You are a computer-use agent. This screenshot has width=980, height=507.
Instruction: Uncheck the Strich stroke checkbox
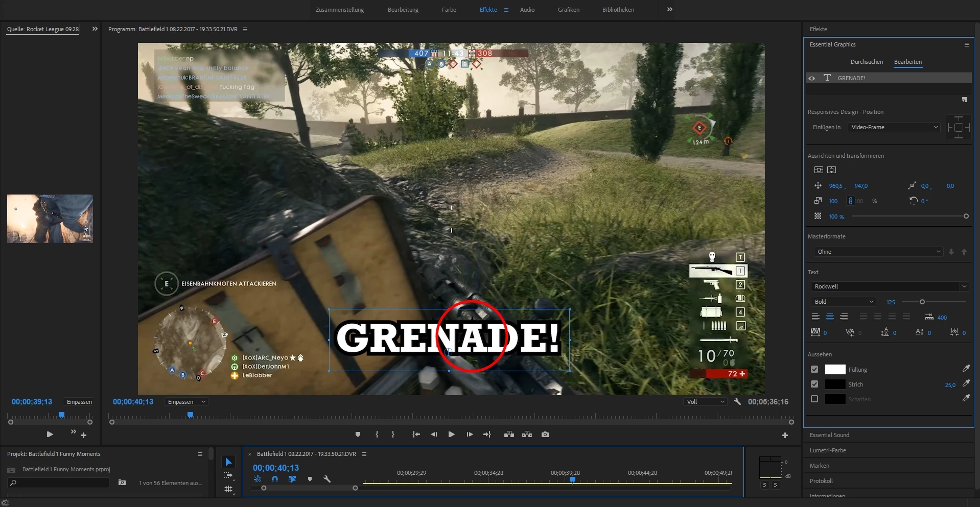[814, 384]
